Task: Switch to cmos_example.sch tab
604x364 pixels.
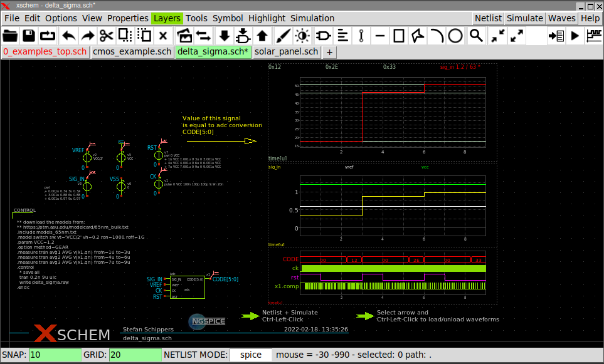Action: [x=132, y=51]
